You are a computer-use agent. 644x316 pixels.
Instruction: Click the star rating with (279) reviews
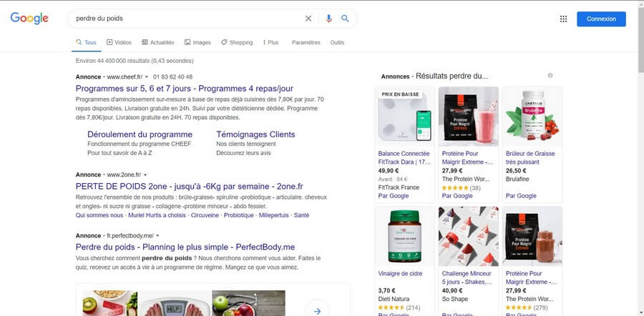pyautogui.click(x=527, y=308)
